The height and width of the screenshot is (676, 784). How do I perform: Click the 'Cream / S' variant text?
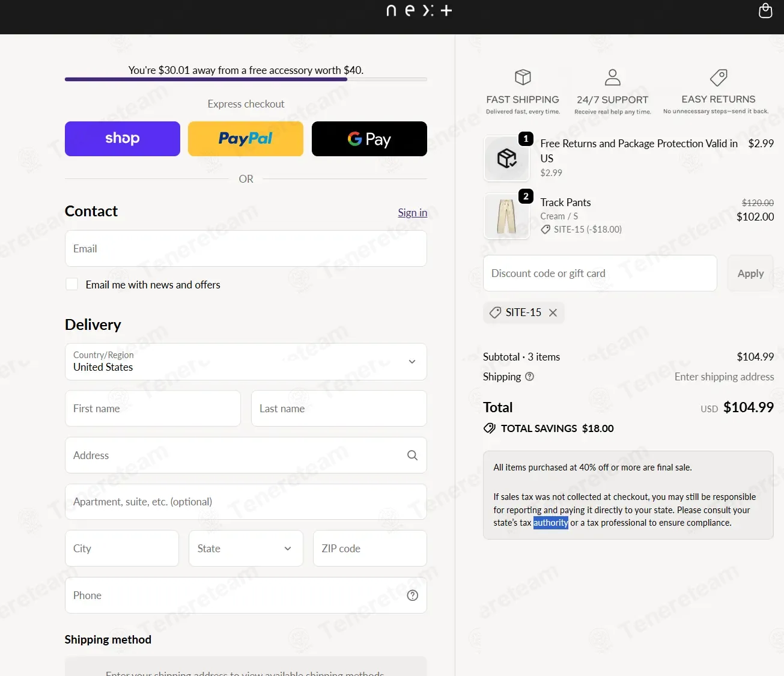tap(559, 216)
